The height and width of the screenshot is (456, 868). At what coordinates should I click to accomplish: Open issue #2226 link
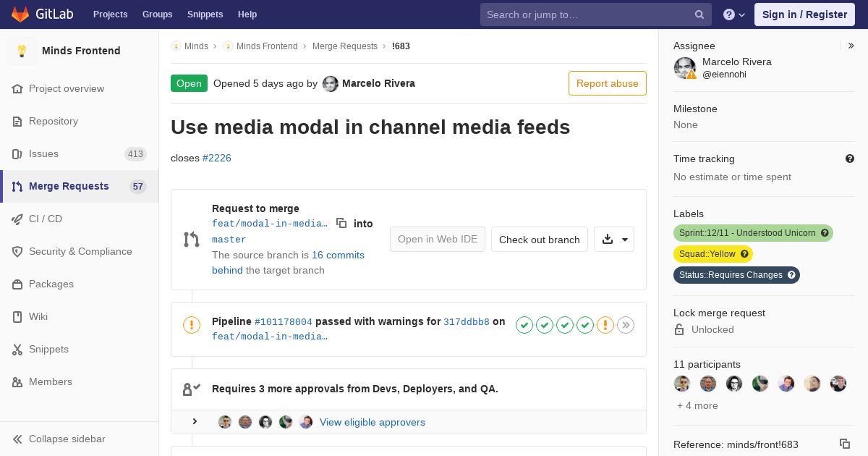coord(217,158)
